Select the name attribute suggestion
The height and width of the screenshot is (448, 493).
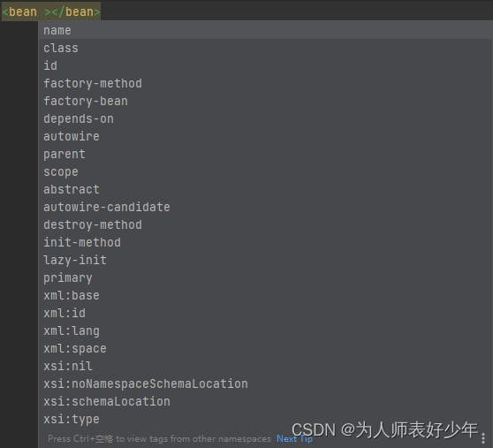tap(265, 31)
